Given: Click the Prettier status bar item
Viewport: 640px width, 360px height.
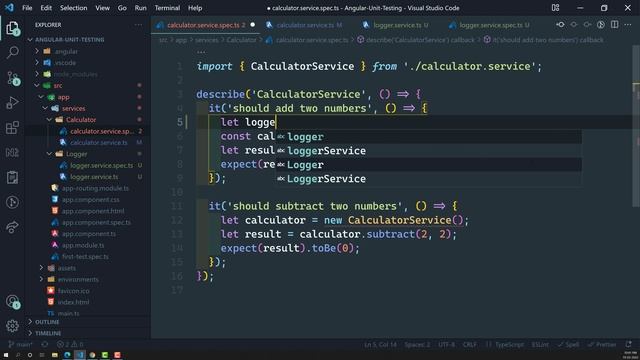Looking at the screenshot, I should (x=602, y=344).
